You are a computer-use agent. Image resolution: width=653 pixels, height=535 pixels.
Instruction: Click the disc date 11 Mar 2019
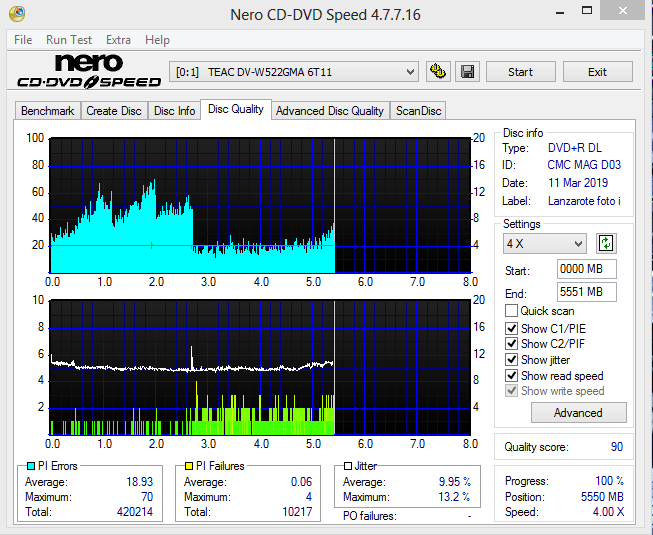(578, 183)
